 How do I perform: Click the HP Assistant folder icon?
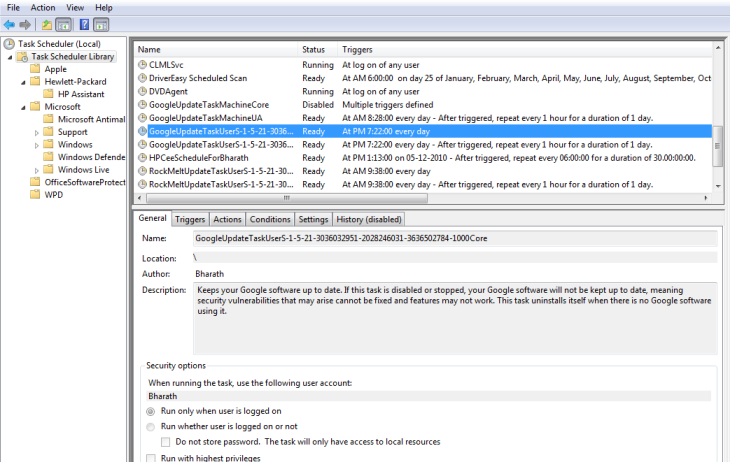(x=48, y=94)
